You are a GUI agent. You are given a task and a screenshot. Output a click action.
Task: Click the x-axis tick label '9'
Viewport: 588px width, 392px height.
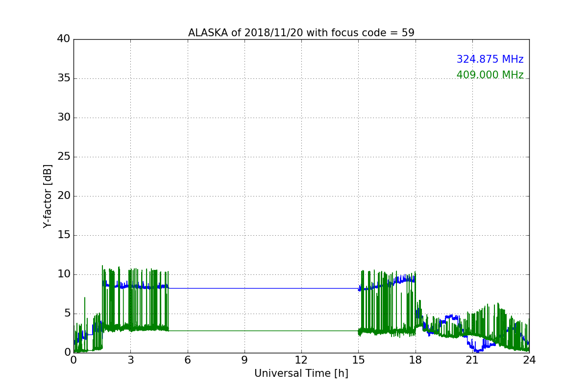coord(245,360)
